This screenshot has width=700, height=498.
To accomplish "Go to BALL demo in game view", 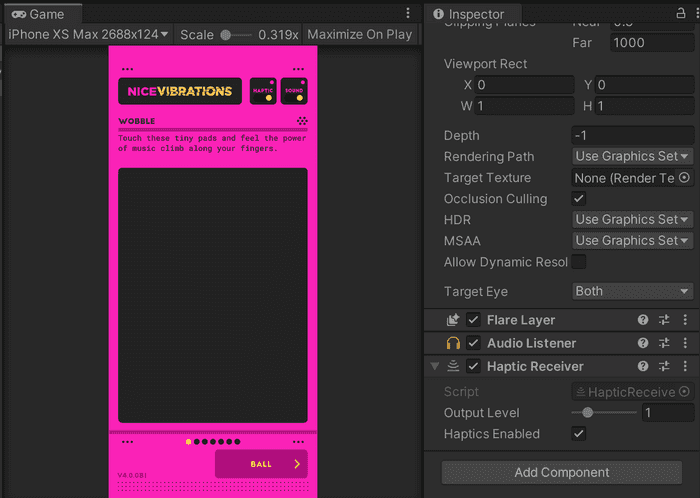I will tap(261, 464).
